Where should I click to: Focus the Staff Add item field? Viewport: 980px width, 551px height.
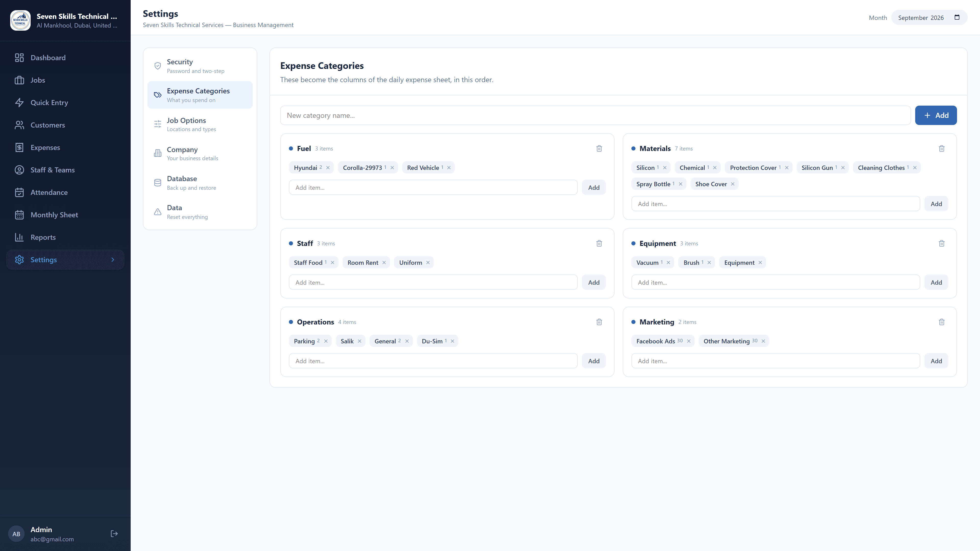(433, 283)
